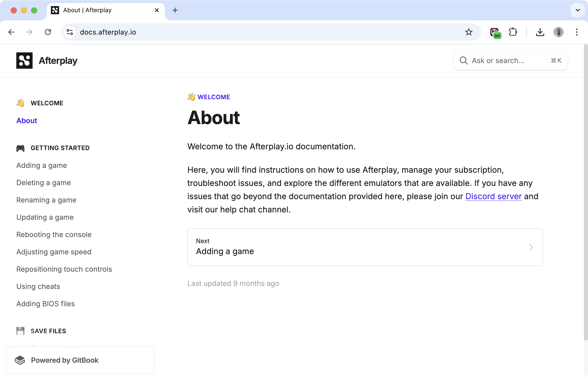Expand the tab search chevron
The width and height of the screenshot is (588, 378).
tap(578, 10)
